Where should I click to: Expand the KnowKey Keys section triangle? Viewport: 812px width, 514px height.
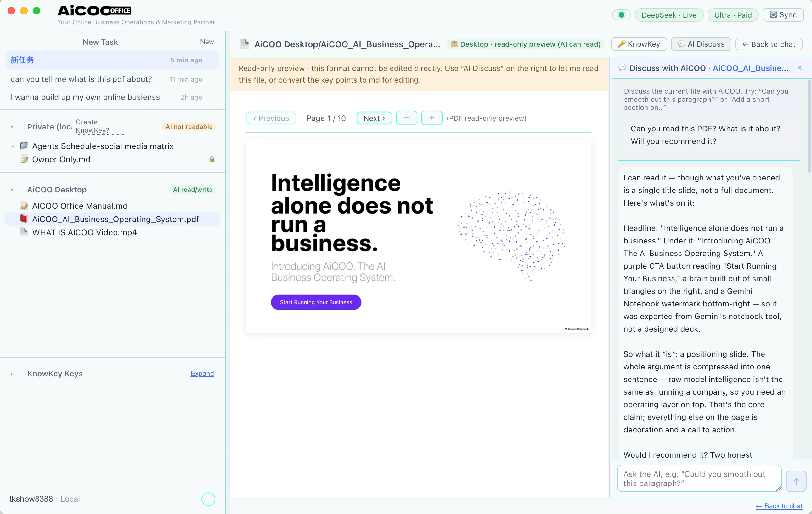[x=12, y=374]
